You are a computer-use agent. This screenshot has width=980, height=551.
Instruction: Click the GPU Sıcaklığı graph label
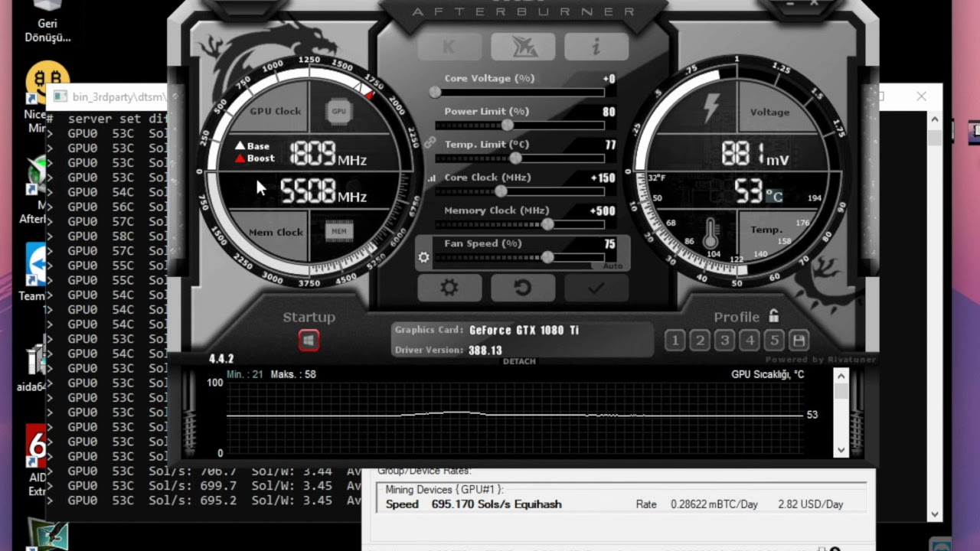[x=767, y=374]
